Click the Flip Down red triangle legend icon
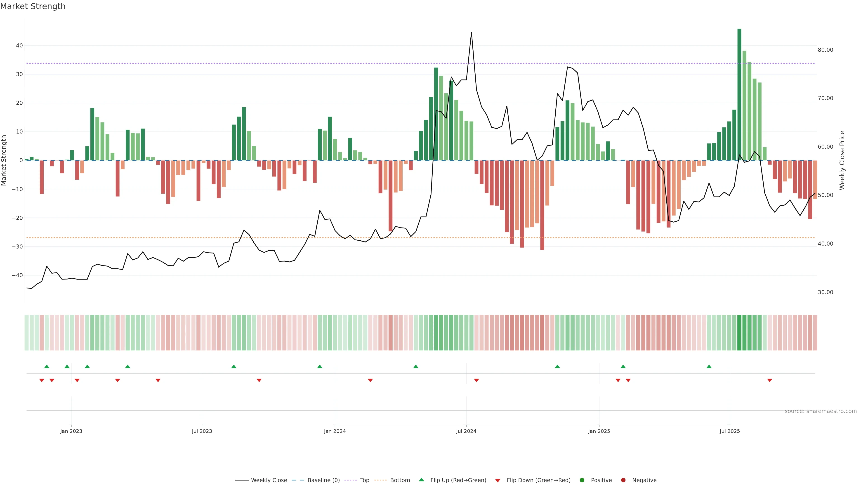 [x=498, y=481]
